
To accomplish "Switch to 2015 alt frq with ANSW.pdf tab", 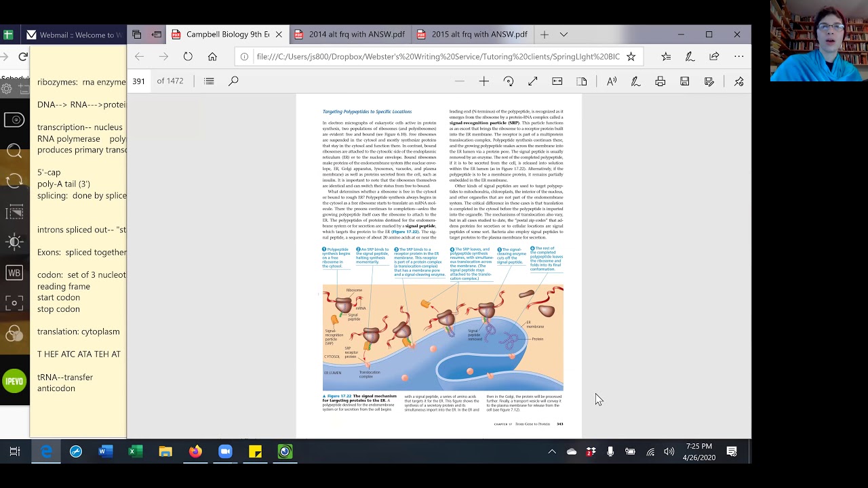I will (x=472, y=35).
